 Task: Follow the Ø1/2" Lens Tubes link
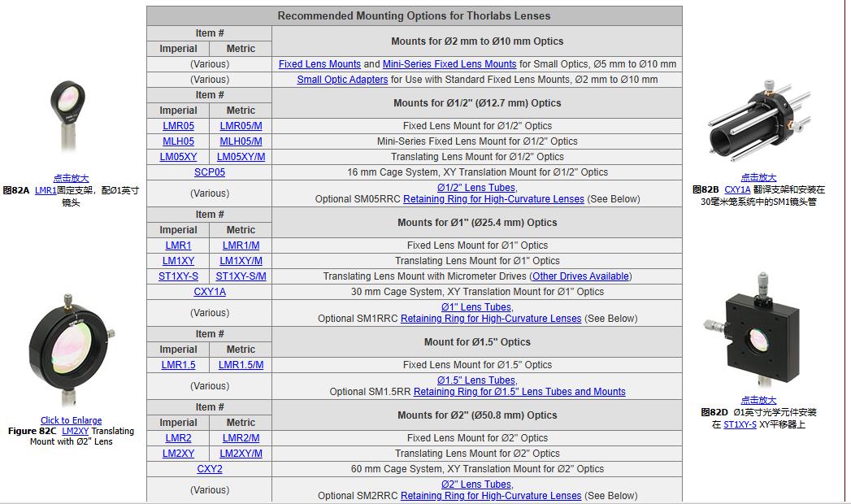pos(476,188)
